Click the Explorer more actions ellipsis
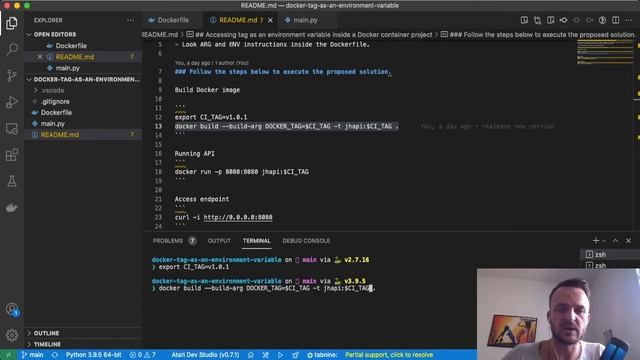 (130, 20)
